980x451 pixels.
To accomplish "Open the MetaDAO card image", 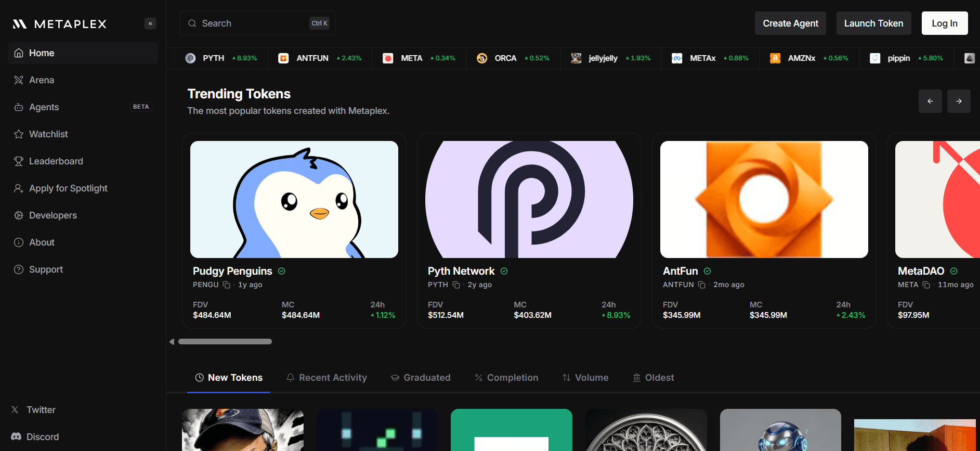I will tap(937, 199).
